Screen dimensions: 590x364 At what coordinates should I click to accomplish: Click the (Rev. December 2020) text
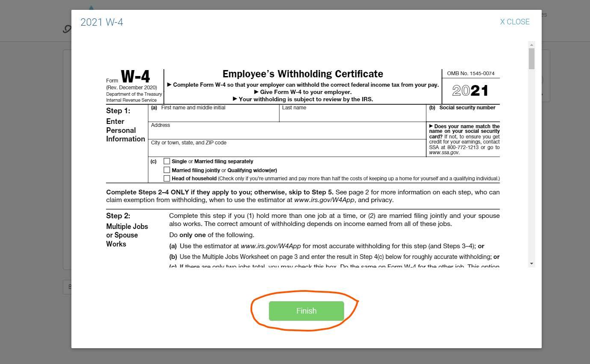[132, 88]
